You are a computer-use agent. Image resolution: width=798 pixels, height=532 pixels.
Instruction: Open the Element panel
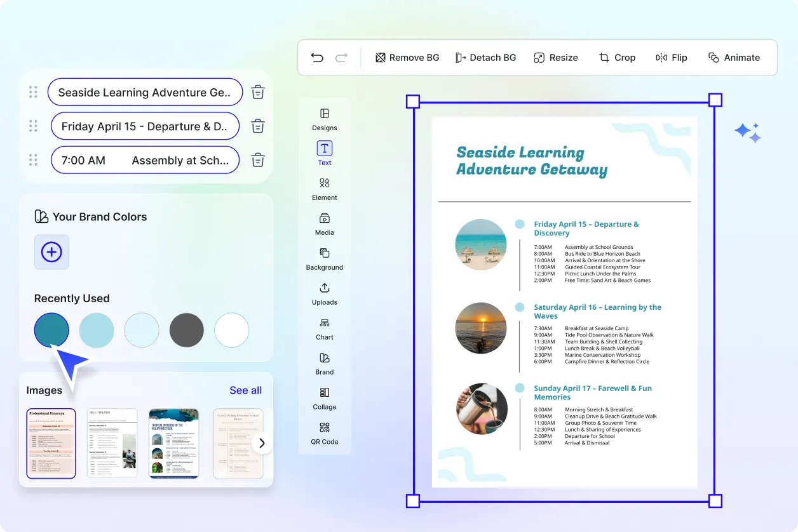pos(324,189)
